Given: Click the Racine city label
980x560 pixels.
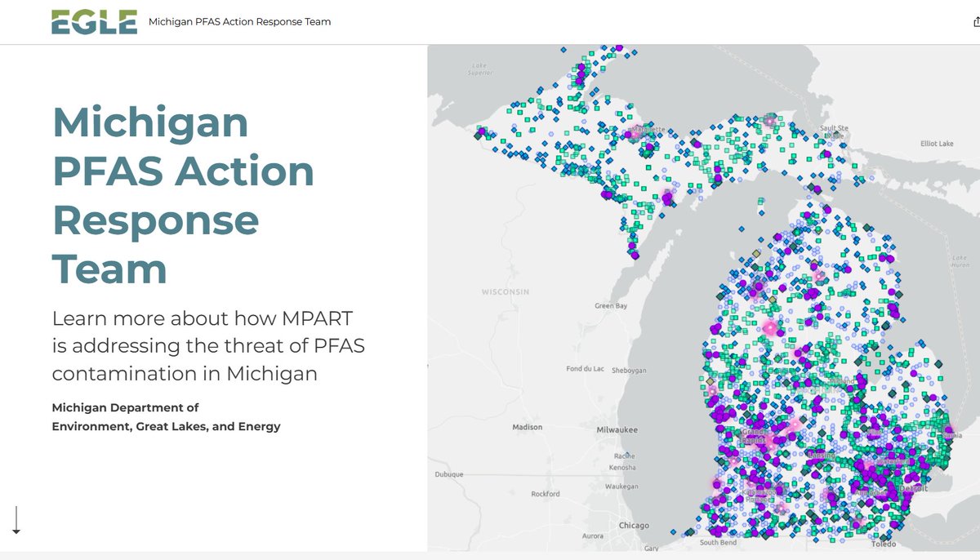Looking at the screenshot, I should point(624,456).
